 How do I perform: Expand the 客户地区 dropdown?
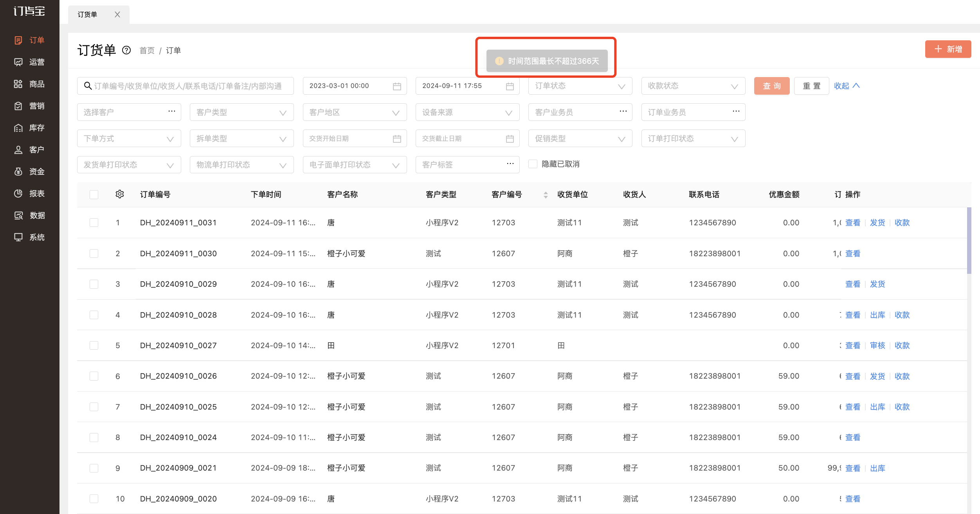click(x=355, y=112)
